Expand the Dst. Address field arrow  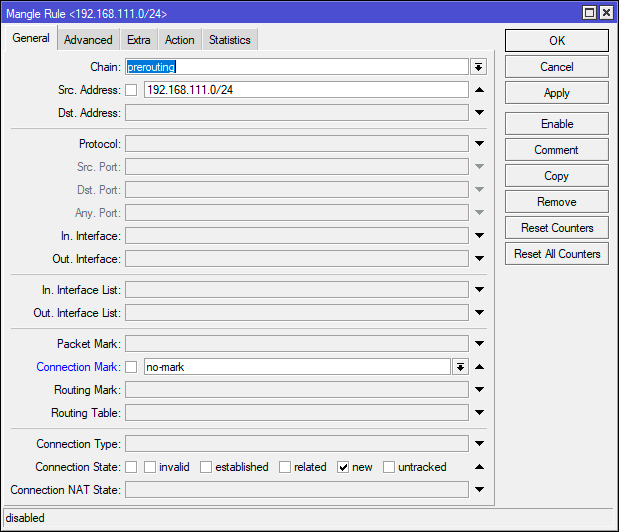pyautogui.click(x=479, y=113)
